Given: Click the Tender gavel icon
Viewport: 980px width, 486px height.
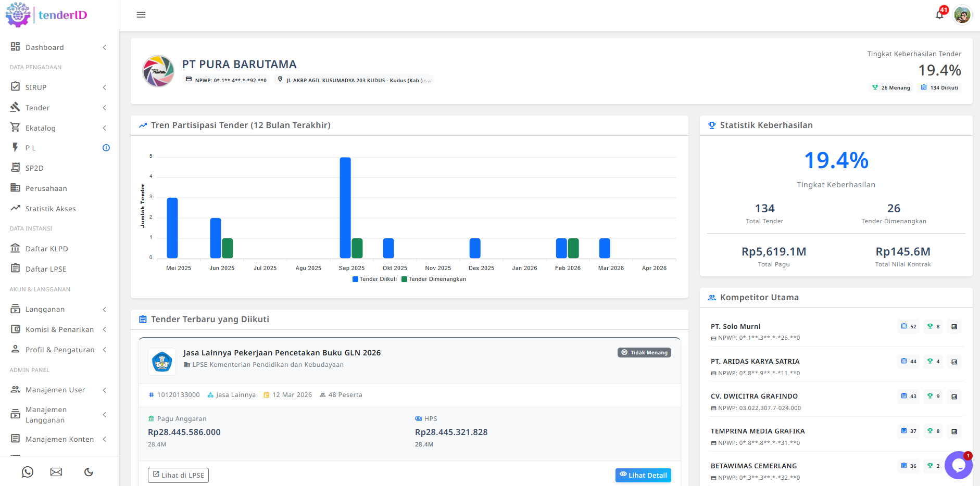Looking at the screenshot, I should tap(16, 107).
